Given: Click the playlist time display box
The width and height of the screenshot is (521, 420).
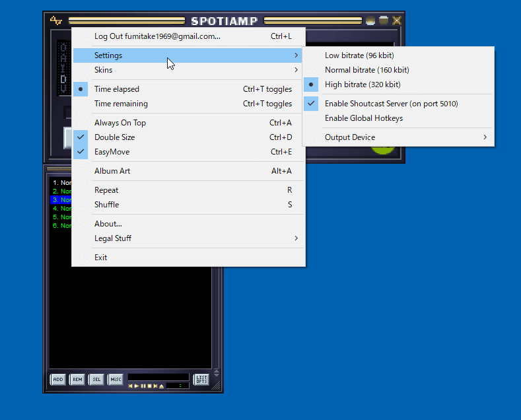Looking at the screenshot, I should tap(178, 386).
